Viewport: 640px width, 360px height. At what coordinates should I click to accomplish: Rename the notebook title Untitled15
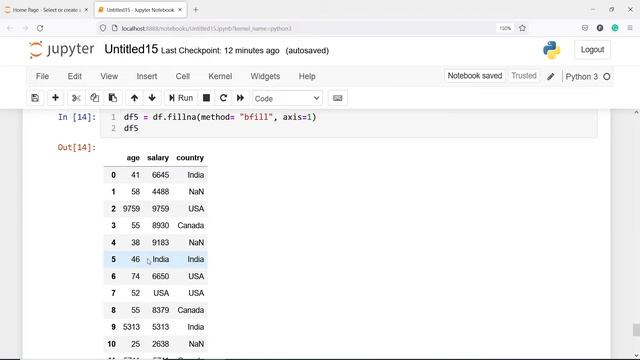pyautogui.click(x=131, y=49)
